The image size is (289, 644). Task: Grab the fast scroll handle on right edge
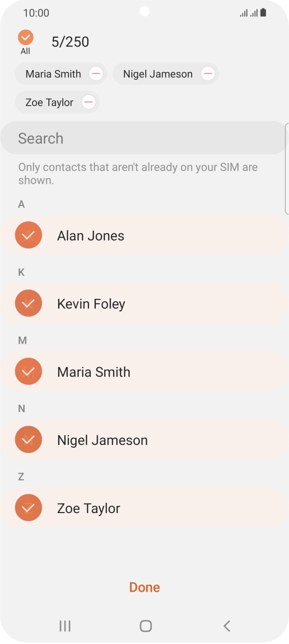(x=287, y=168)
